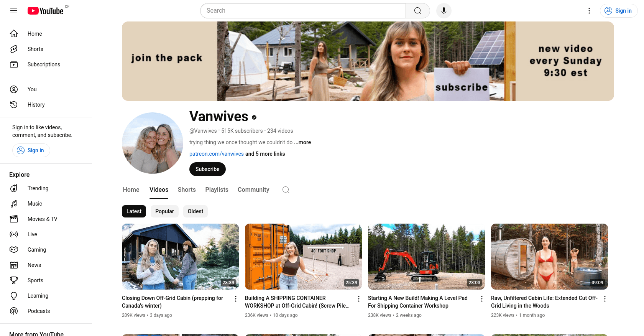Switch to the Playlists tab

coord(217,190)
